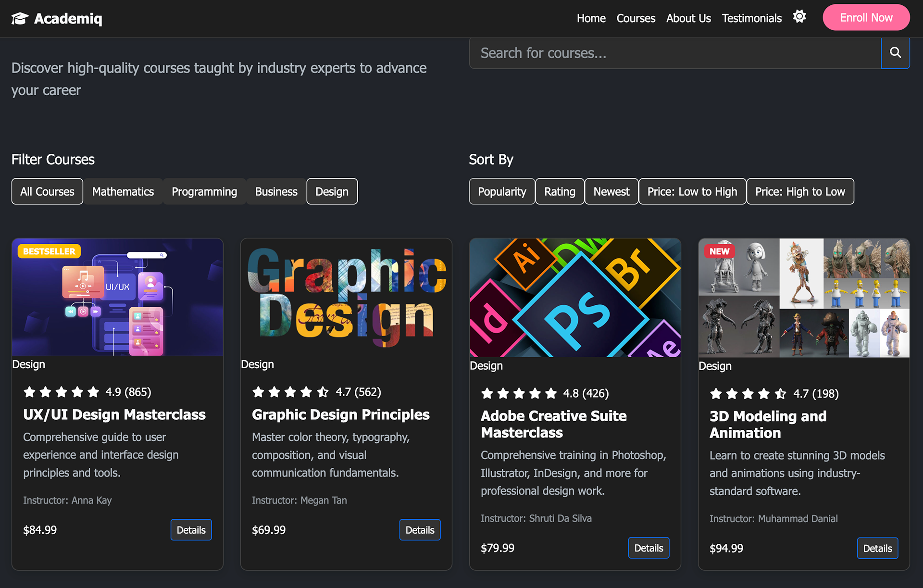
Task: Click the NEW badge on 3D Modeling course
Action: (719, 251)
